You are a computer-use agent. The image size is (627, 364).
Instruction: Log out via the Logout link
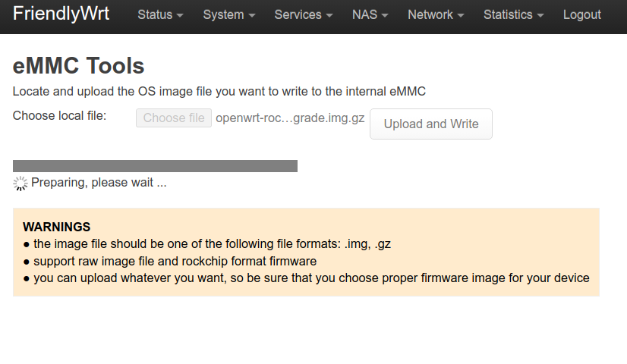[581, 15]
